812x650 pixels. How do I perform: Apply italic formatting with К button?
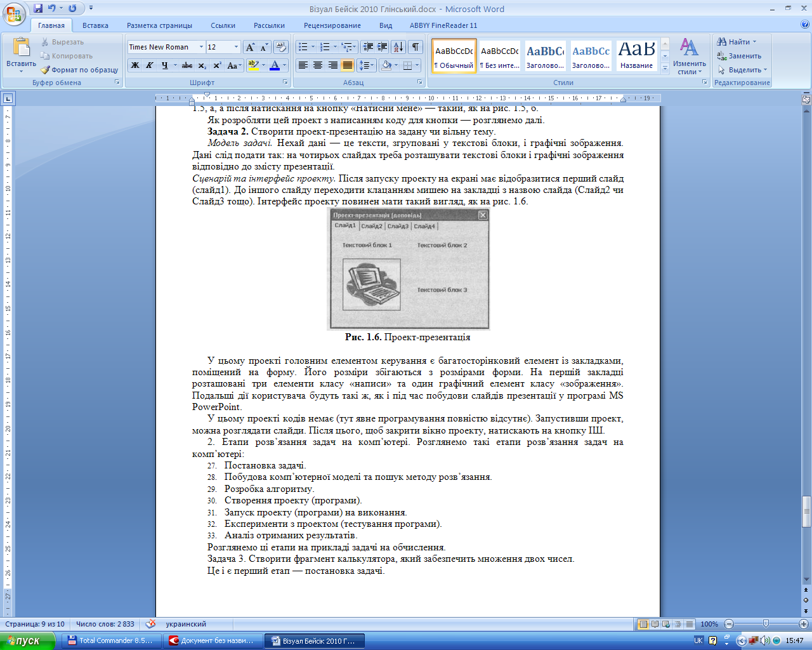point(150,65)
